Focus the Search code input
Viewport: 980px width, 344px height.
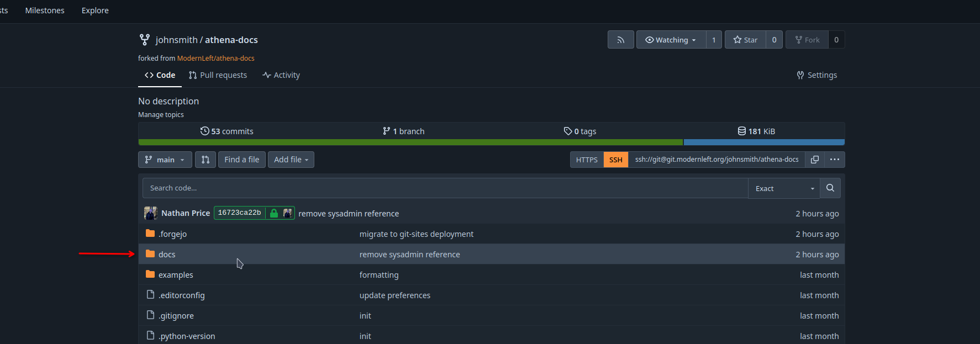coord(445,188)
